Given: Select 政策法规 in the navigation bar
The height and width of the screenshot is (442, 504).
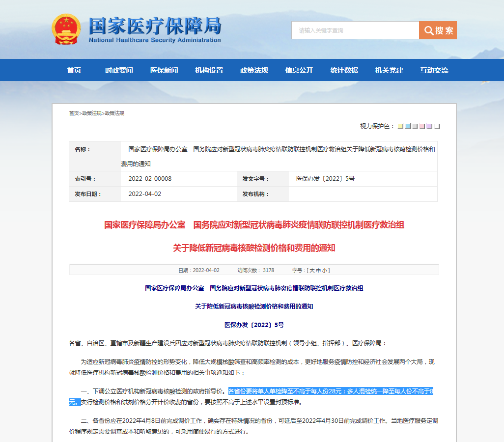Looking at the screenshot, I should click(x=254, y=70).
